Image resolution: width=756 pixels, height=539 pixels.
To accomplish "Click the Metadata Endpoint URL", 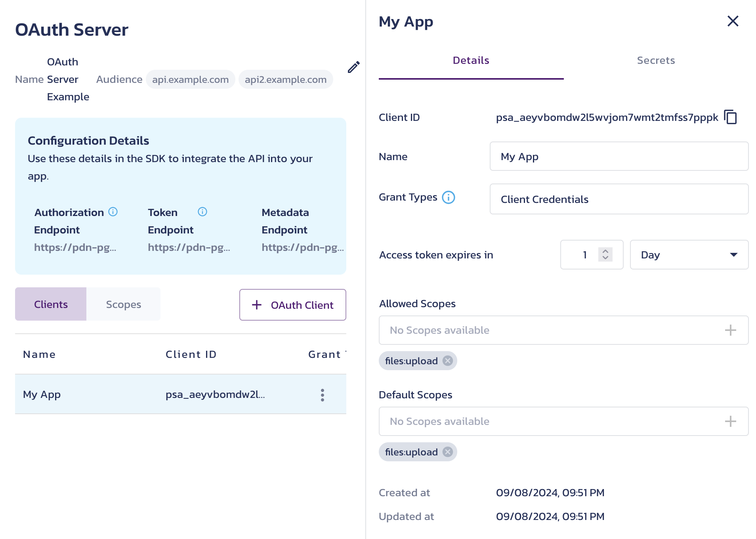I will coord(303,247).
